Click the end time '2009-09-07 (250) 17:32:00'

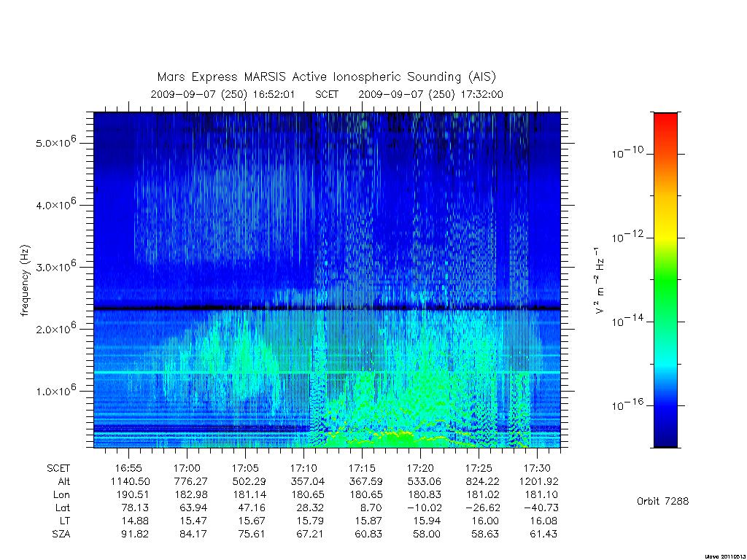click(430, 94)
